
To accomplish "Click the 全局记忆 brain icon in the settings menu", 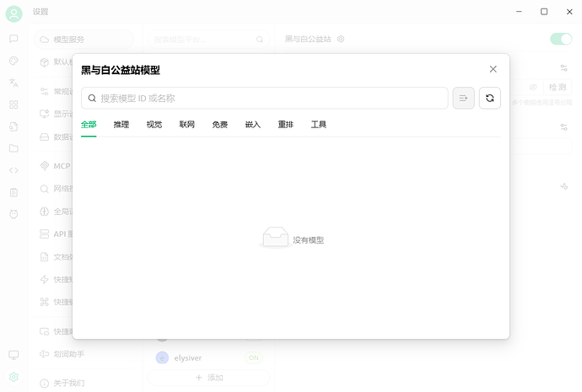I will [44, 212].
